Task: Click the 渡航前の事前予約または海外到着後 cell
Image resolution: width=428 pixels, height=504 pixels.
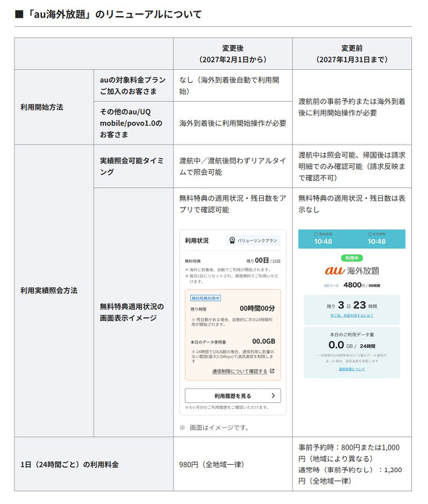Action: click(352, 107)
